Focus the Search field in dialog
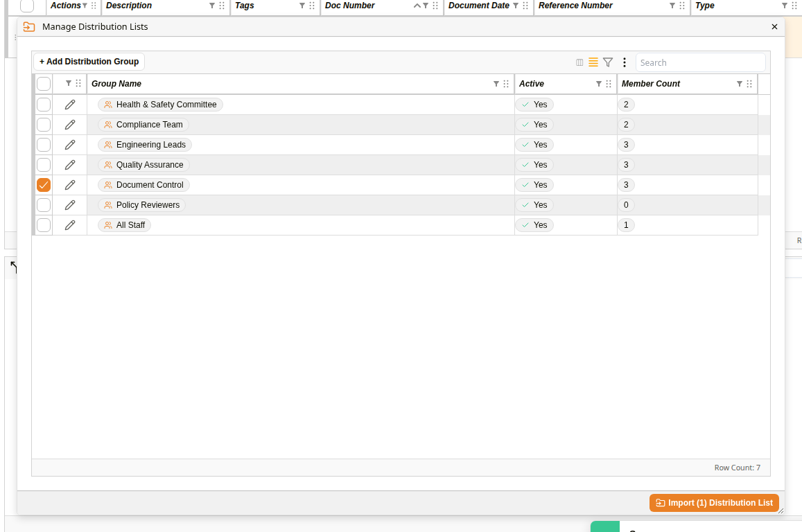Viewport: 802px width, 532px height. pos(700,63)
